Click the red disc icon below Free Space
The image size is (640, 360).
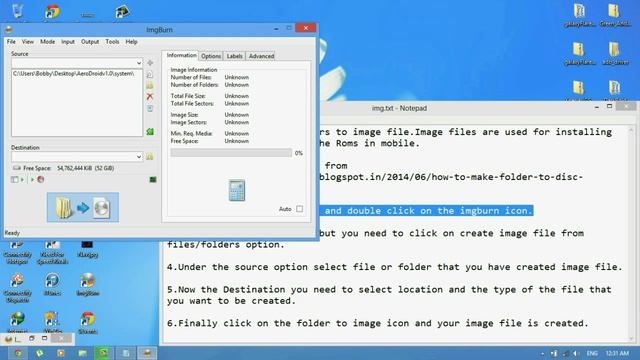coord(40,179)
